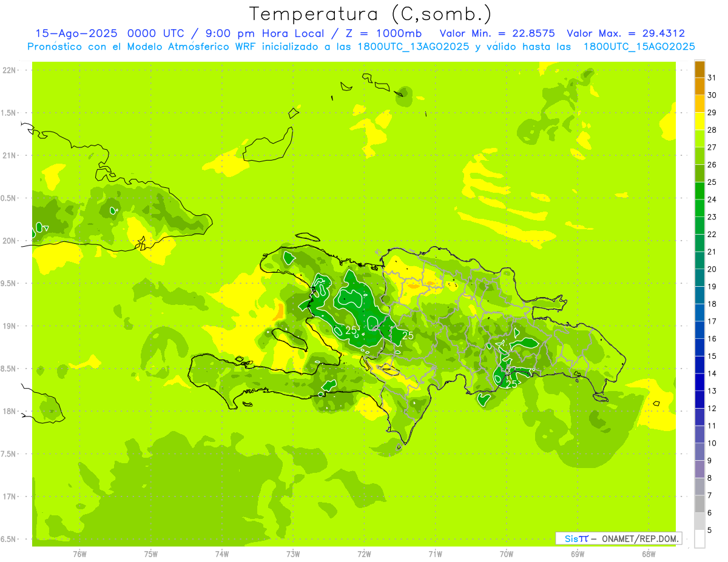Click the white legend swatch below 5
The width and height of the screenshot is (728, 562).
tap(699, 538)
